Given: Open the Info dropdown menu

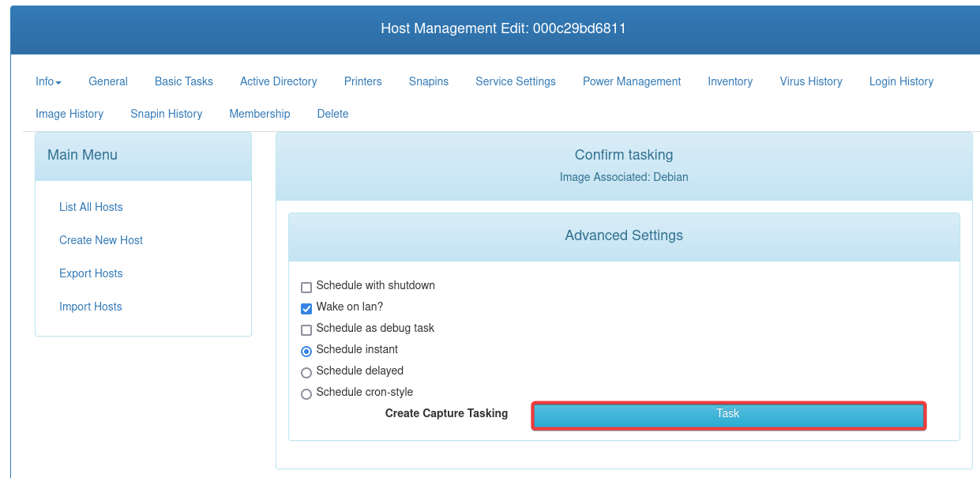Looking at the screenshot, I should 48,81.
